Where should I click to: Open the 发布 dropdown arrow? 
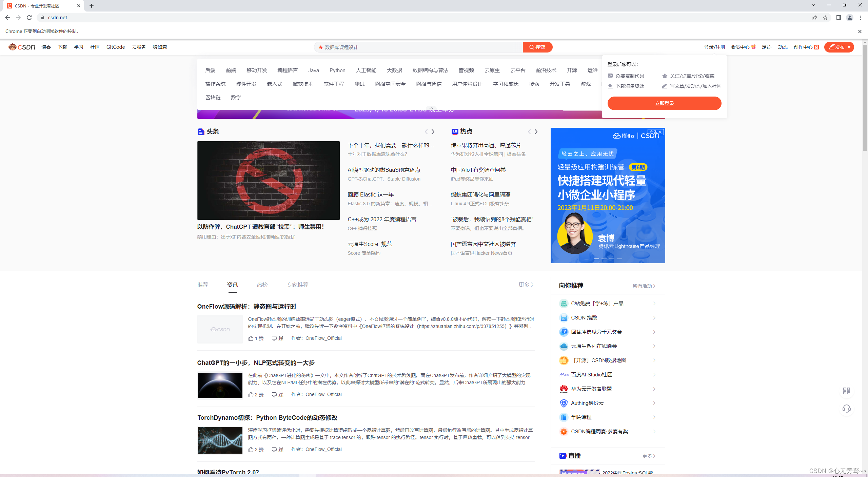coord(849,47)
